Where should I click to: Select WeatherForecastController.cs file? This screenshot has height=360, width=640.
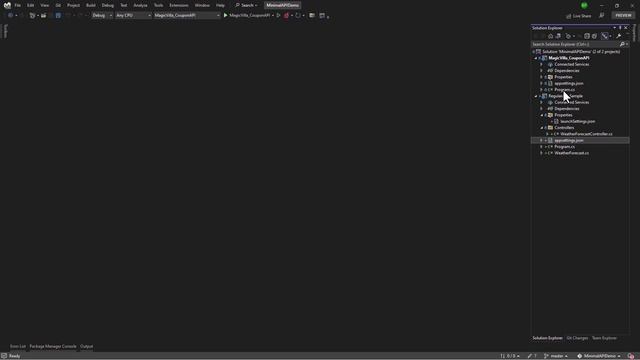pos(586,134)
